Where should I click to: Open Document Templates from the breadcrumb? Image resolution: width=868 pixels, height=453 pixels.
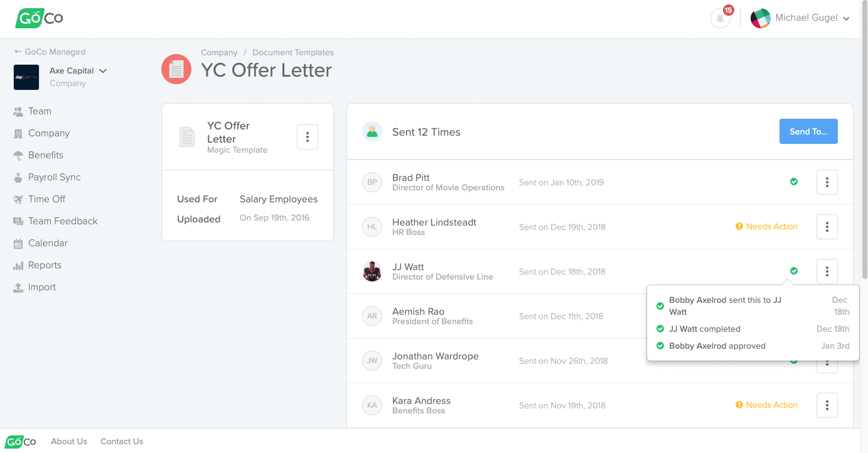coord(293,52)
